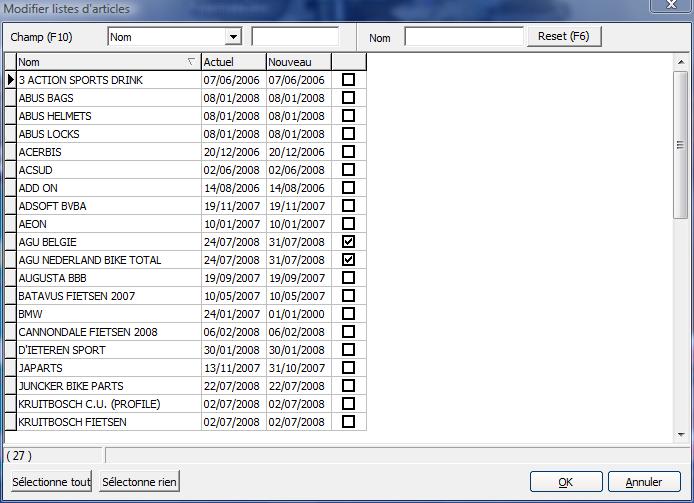The width and height of the screenshot is (694, 503).
Task: Click Nouveau date 31/10/2007 for JAPARTS
Action: point(299,368)
